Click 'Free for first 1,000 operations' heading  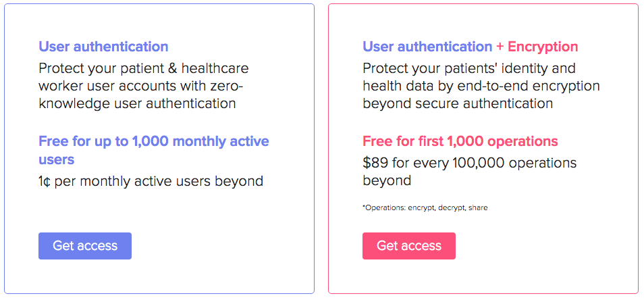click(460, 141)
